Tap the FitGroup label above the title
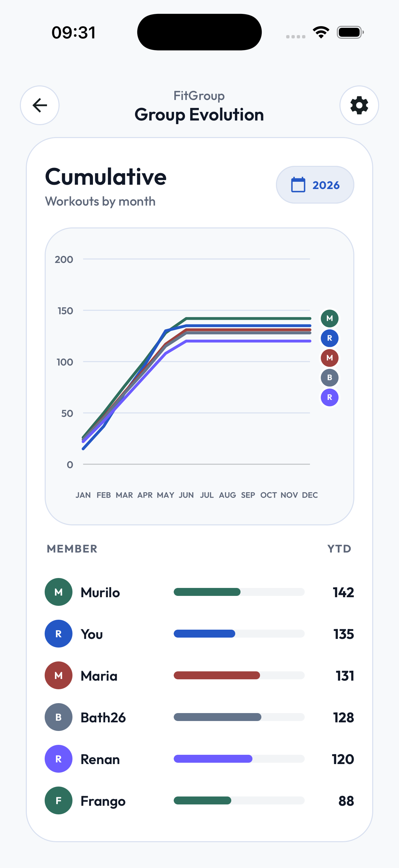This screenshot has height=868, width=399. (199, 96)
